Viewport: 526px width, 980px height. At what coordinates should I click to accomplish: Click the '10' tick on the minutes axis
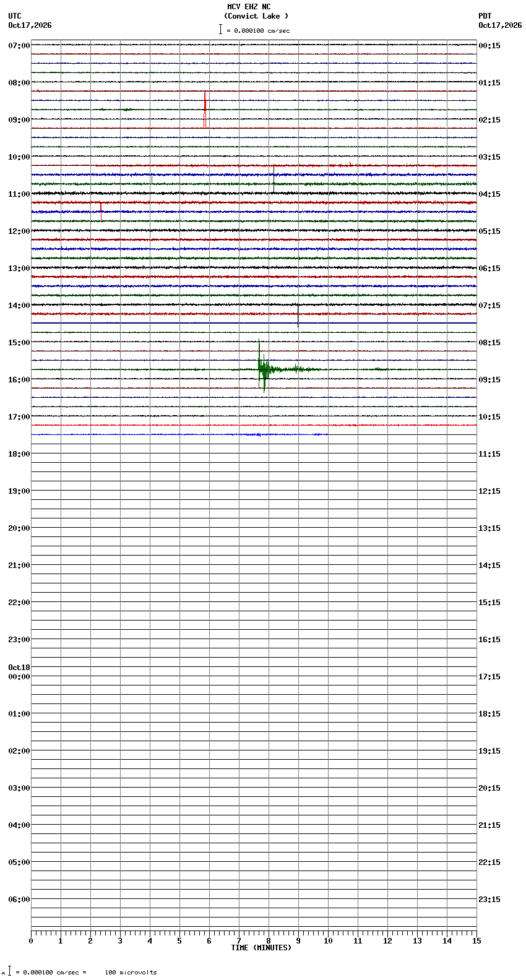click(x=328, y=941)
